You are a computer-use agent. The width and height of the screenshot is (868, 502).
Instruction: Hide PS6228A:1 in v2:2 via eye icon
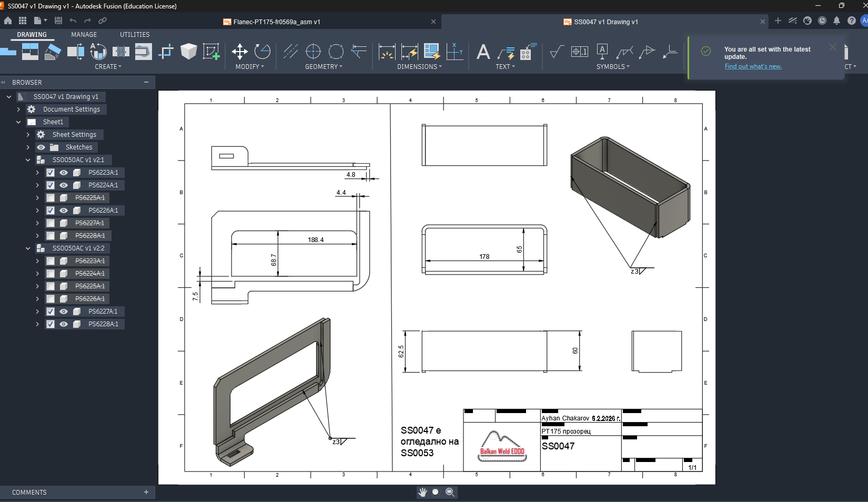click(64, 324)
